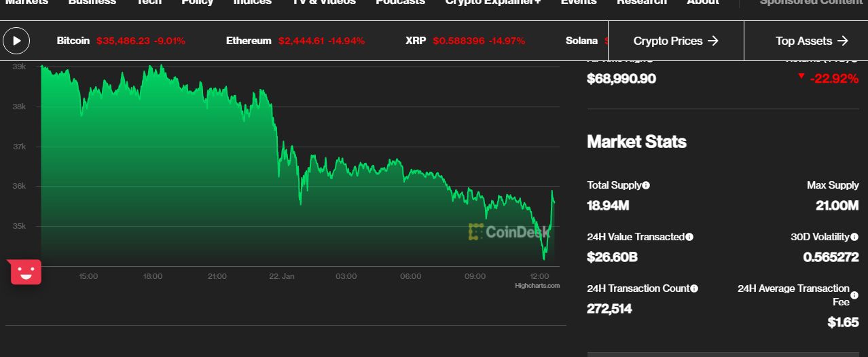The width and height of the screenshot is (868, 357).
Task: Click the 12:00 label on chart axis
Action: [539, 276]
